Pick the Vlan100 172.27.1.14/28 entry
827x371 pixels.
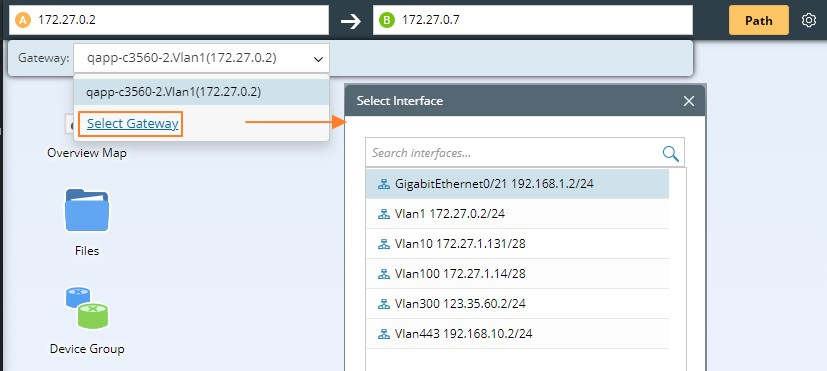click(x=517, y=274)
